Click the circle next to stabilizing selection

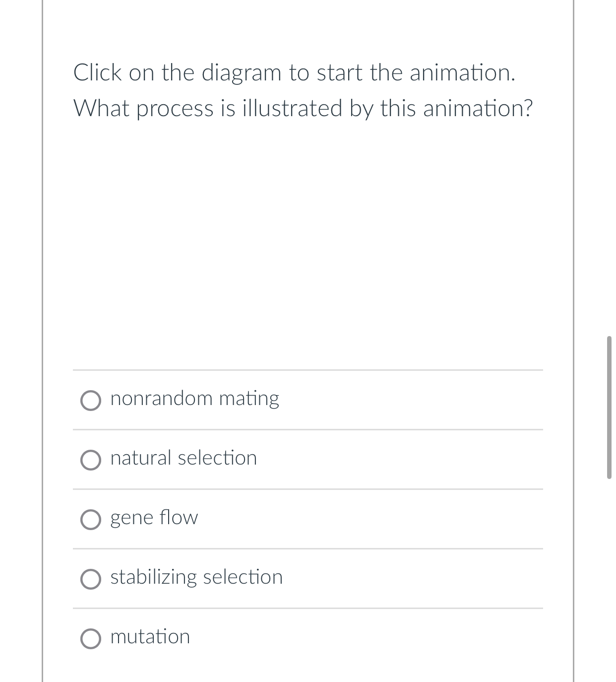point(91,579)
